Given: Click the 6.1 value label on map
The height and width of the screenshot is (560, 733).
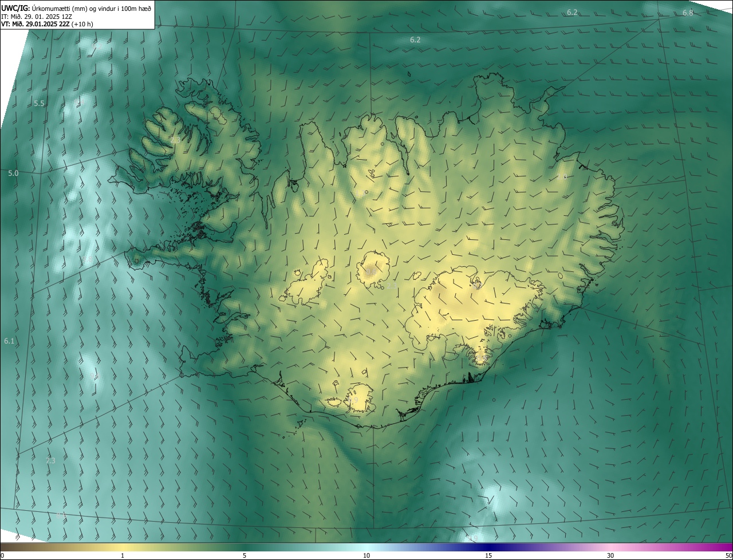Looking at the screenshot, I should click(9, 341).
